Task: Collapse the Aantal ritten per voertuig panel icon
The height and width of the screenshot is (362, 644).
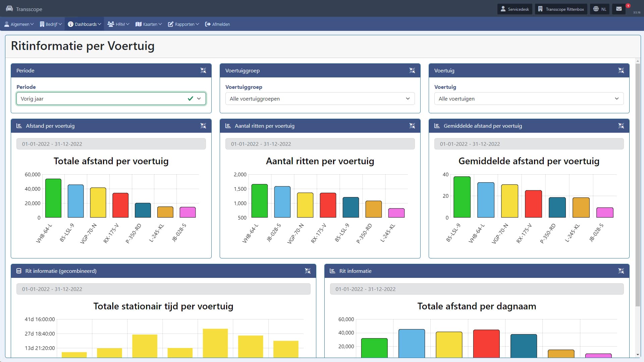Action: 412,126
